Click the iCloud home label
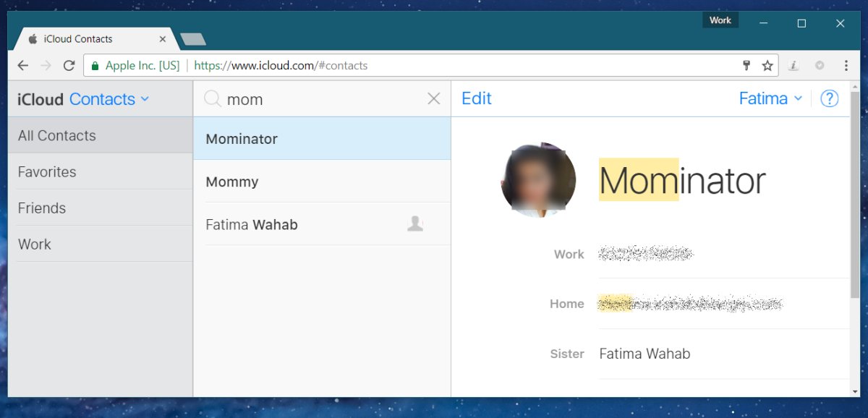The width and height of the screenshot is (868, 418). (41, 99)
